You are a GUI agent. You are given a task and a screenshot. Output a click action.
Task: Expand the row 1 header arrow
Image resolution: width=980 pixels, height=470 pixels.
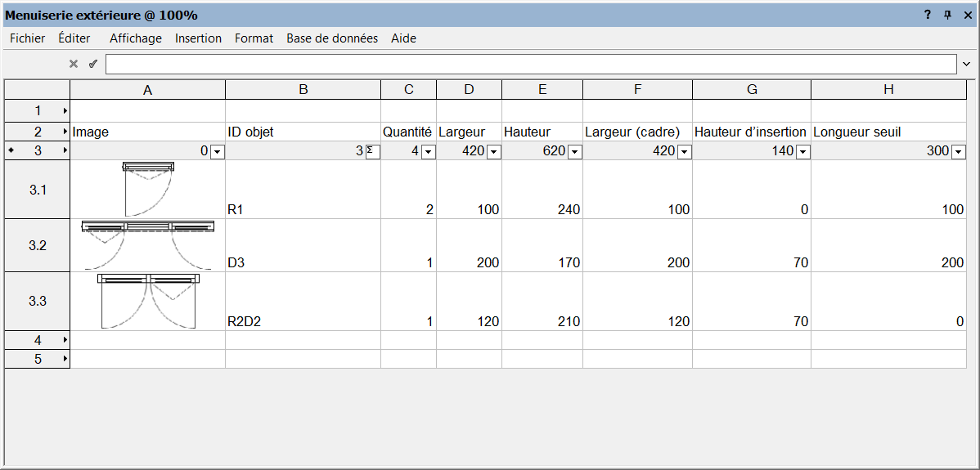(x=65, y=111)
